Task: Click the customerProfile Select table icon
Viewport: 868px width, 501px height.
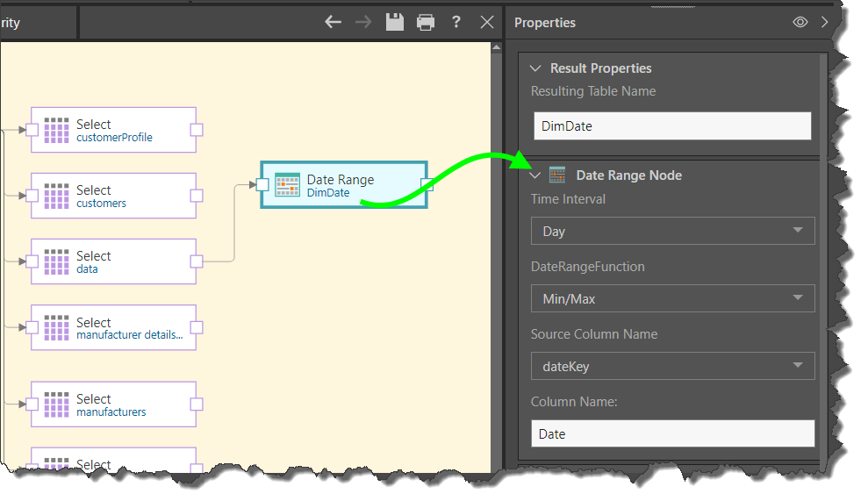Action: click(57, 130)
